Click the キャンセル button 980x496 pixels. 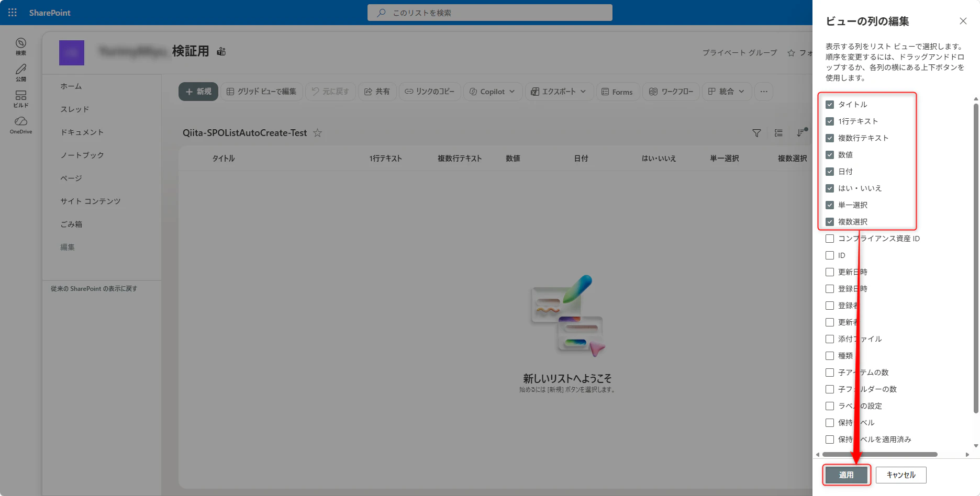click(901, 475)
